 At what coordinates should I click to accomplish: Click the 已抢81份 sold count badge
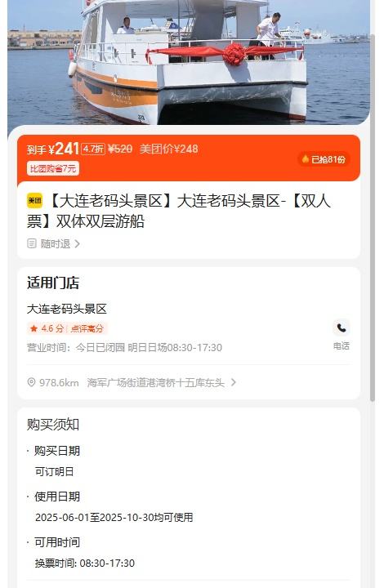(x=324, y=159)
